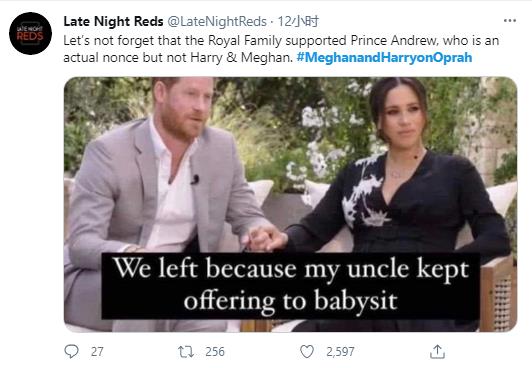The height and width of the screenshot is (368, 532).
Task: Retweet using the retweet arrows icon
Action: coord(186,352)
